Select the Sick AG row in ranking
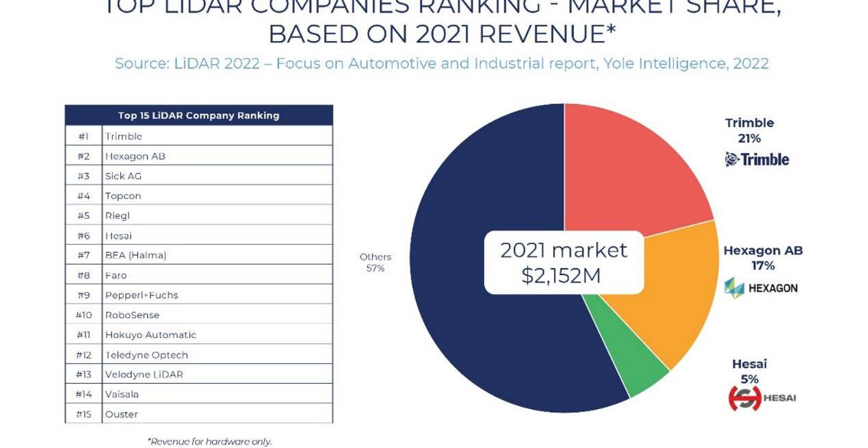868x448 pixels. [x=198, y=176]
